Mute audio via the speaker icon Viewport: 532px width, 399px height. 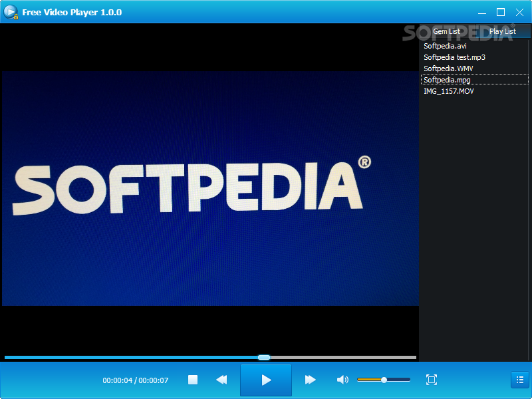[342, 380]
